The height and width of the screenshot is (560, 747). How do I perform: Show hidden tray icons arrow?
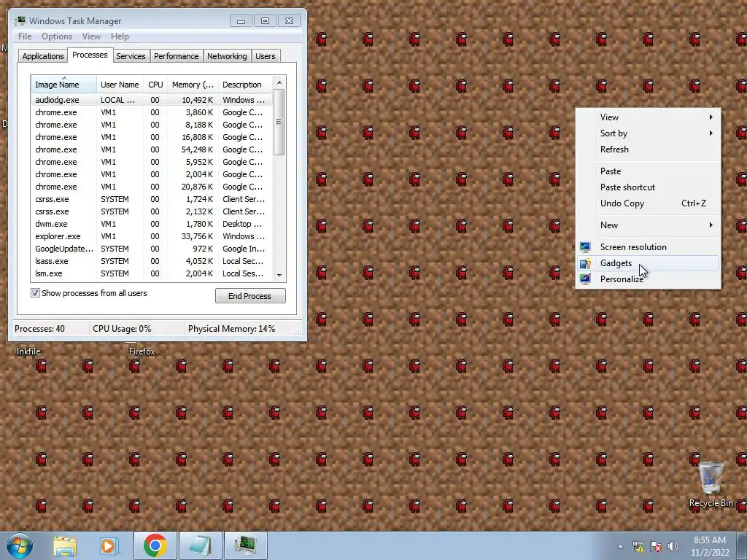[620, 547]
